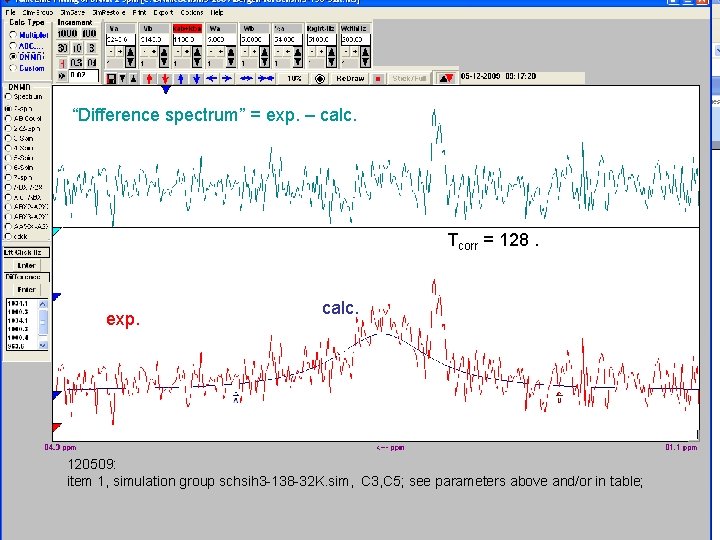
Task: Click the cyan marker at plot divider
Action: [x=56, y=231]
